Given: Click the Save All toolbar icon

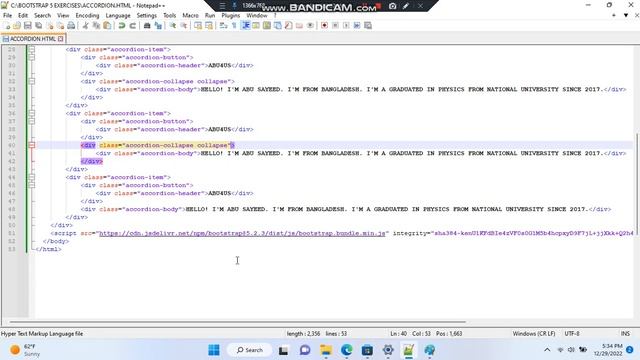Looking at the screenshot, I should click(39, 26).
